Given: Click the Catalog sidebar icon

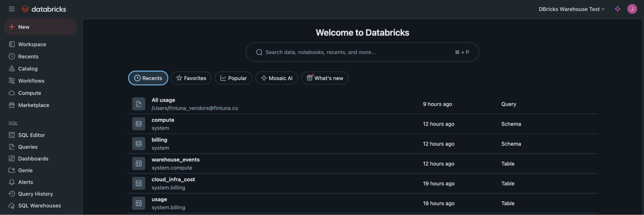Looking at the screenshot, I should (12, 68).
